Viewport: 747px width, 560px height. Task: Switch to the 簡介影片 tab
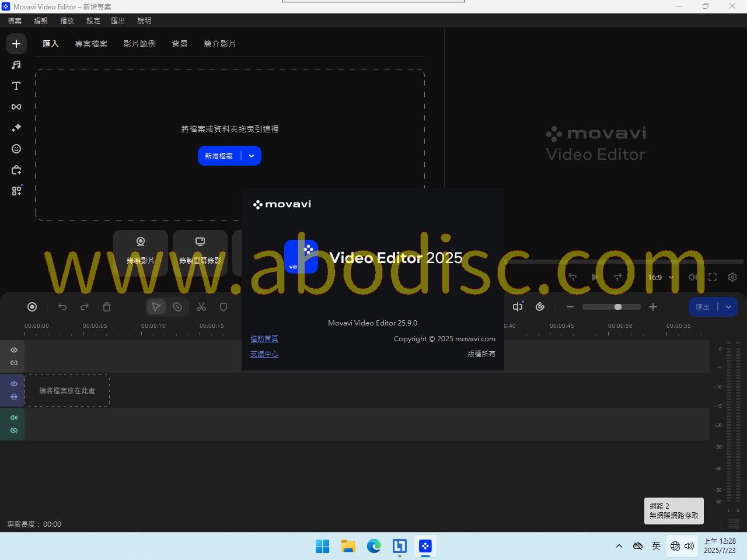coord(220,44)
